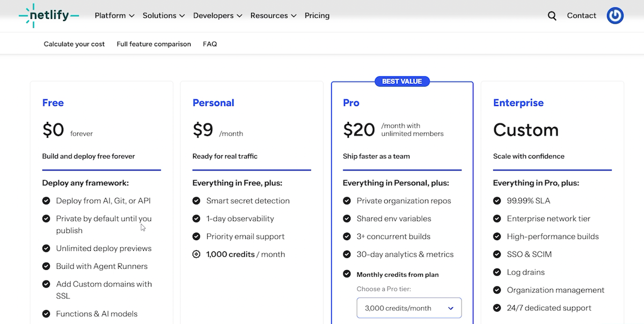Click 'Ready for real traffic' text
The height and width of the screenshot is (324, 644).
pos(225,156)
